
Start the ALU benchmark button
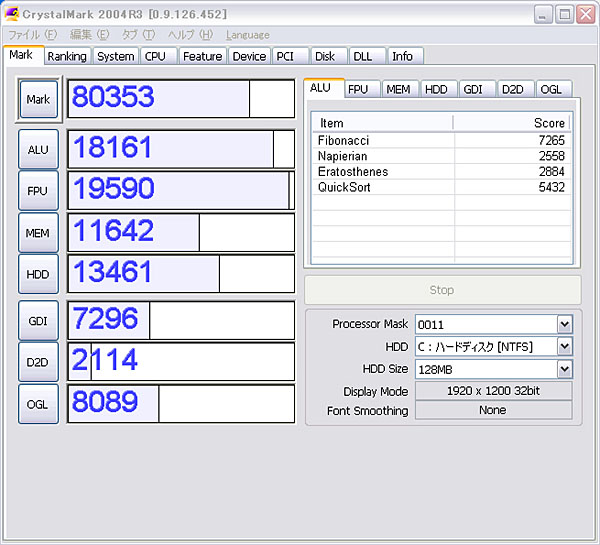point(38,149)
